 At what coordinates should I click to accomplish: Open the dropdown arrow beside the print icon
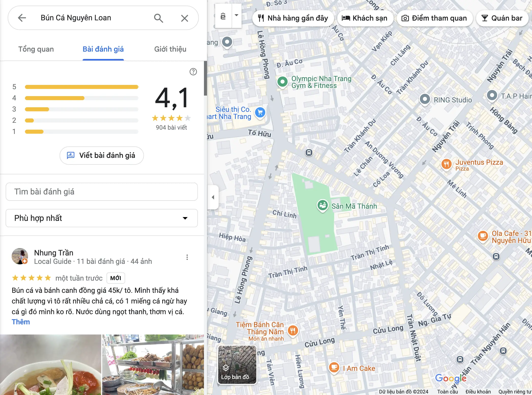tap(237, 16)
